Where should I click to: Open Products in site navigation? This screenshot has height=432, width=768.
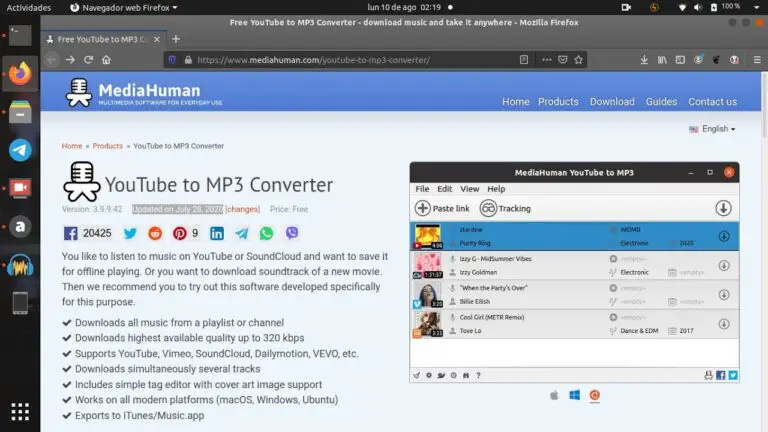pos(558,102)
